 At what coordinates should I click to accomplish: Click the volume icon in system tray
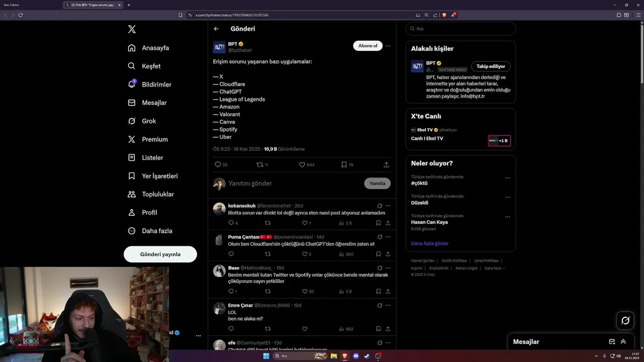(618, 356)
